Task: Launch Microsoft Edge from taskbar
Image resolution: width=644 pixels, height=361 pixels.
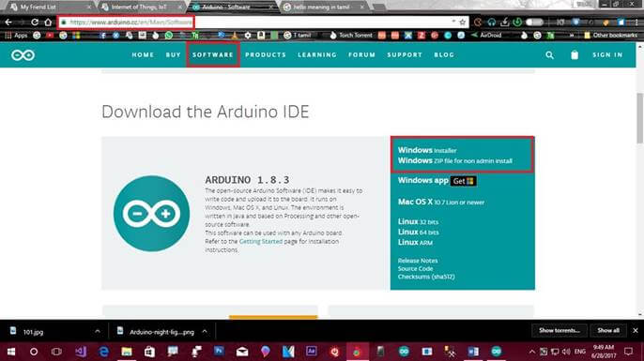Action: click(104, 352)
